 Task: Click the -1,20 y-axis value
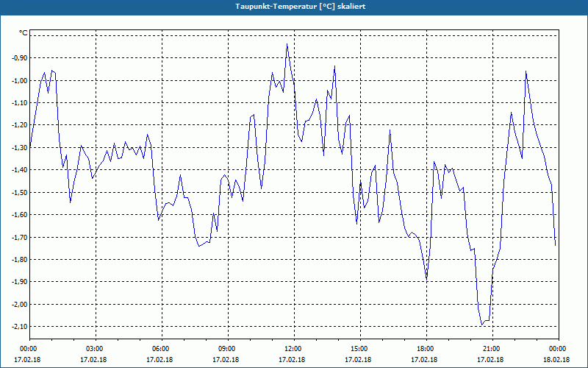tap(19, 125)
